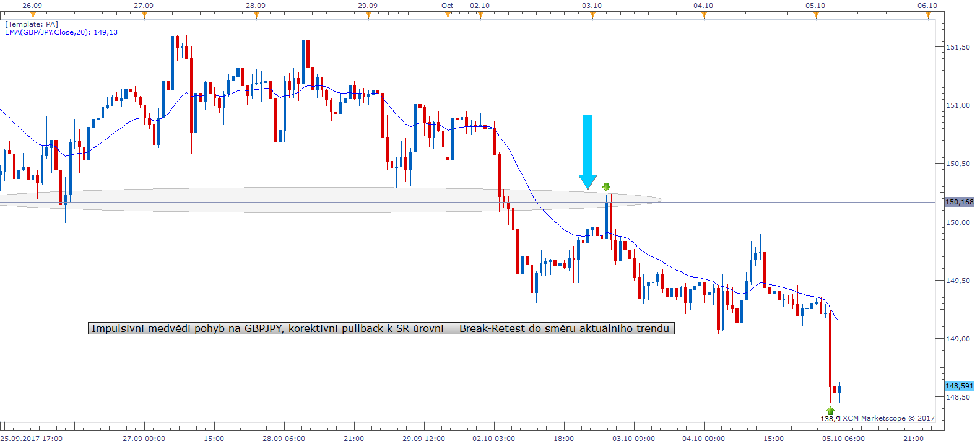Screen dimensions: 980x446
Task: Click the orange day marker under 27.09
Action: (x=144, y=15)
